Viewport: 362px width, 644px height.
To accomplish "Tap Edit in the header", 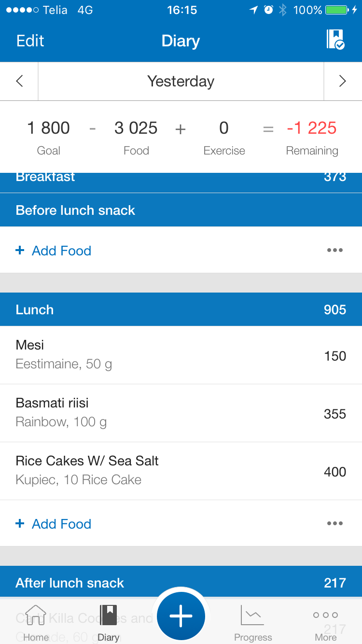I will click(30, 41).
